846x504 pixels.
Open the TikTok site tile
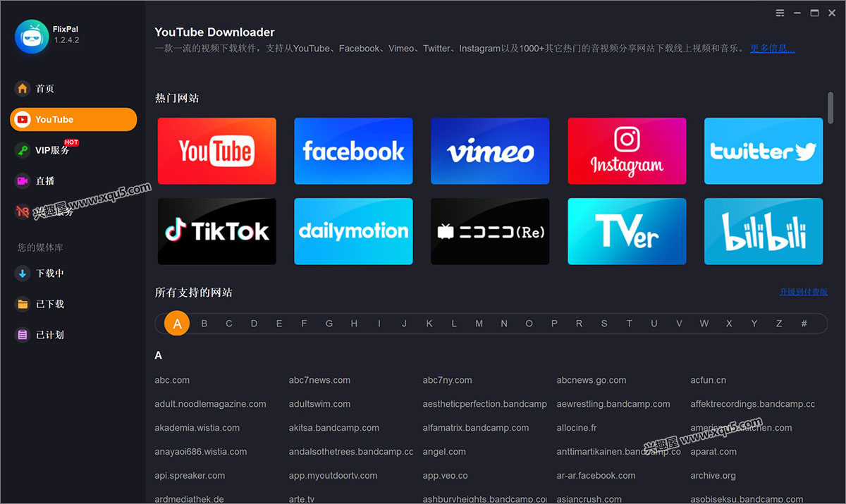(217, 231)
